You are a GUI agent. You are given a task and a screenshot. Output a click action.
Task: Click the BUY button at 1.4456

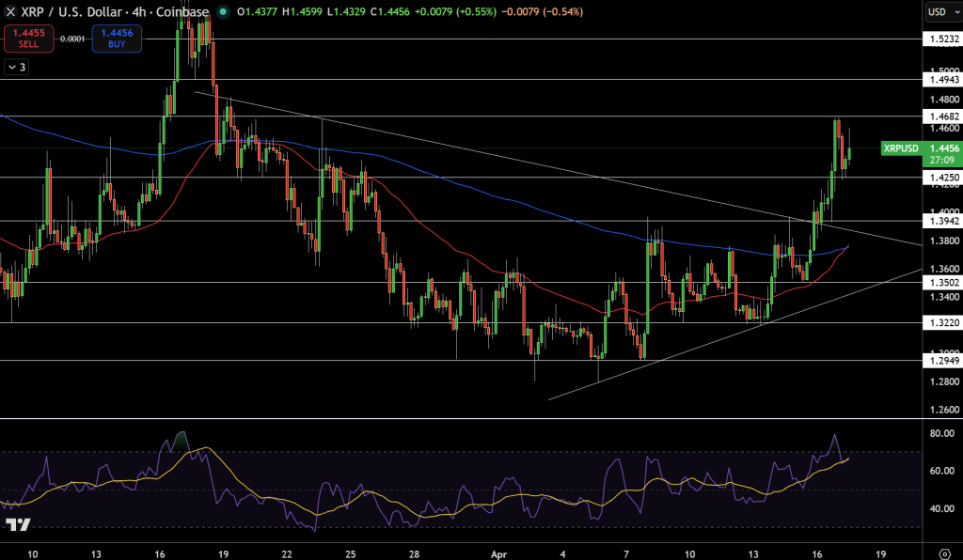click(116, 37)
